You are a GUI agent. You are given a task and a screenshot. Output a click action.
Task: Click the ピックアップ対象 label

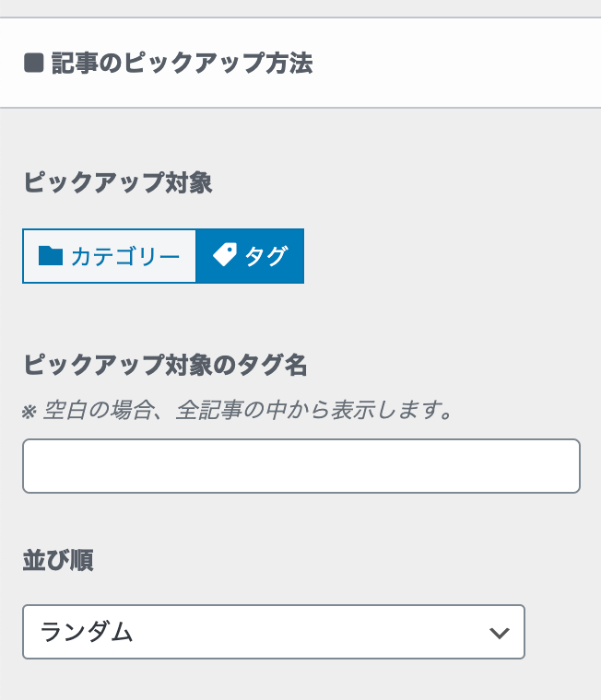(118, 182)
